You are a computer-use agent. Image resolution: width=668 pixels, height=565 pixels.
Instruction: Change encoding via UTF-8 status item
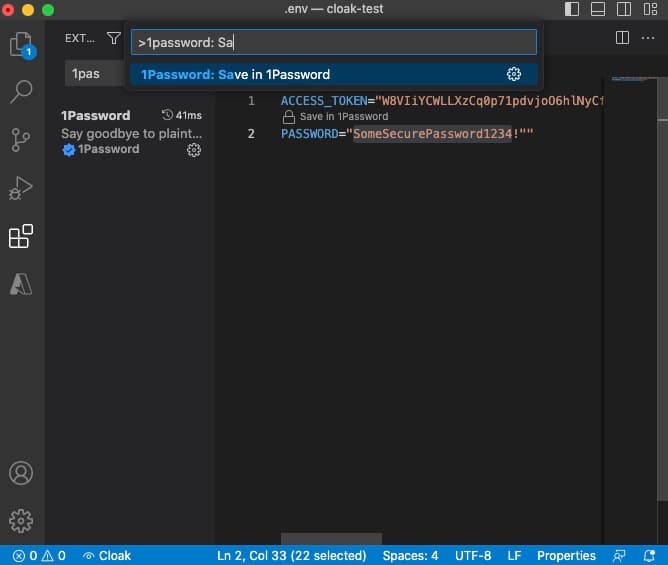point(473,556)
